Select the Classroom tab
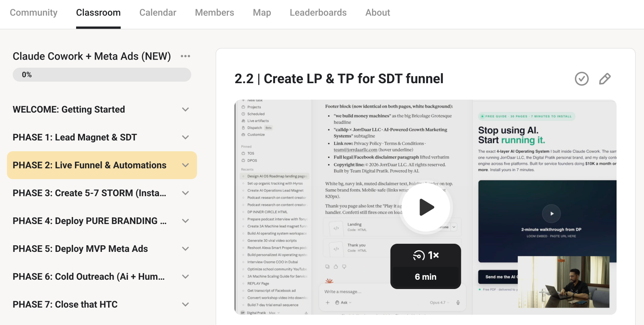The image size is (644, 325). coord(99,13)
